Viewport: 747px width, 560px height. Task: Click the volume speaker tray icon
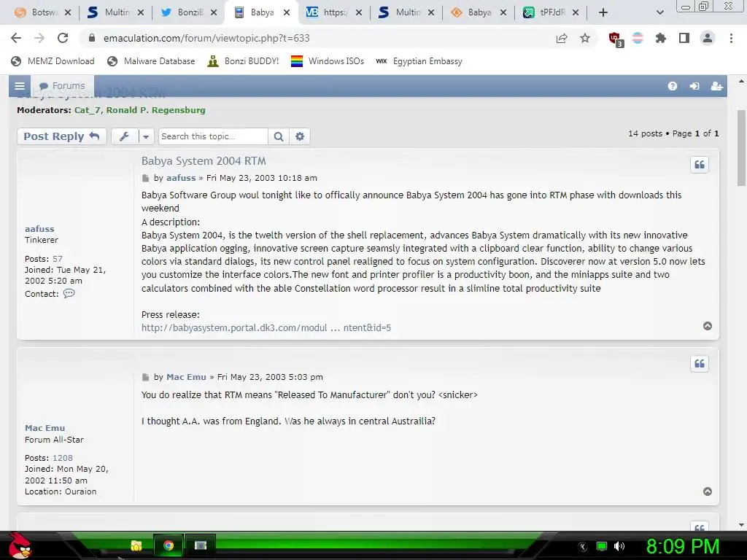619,546
